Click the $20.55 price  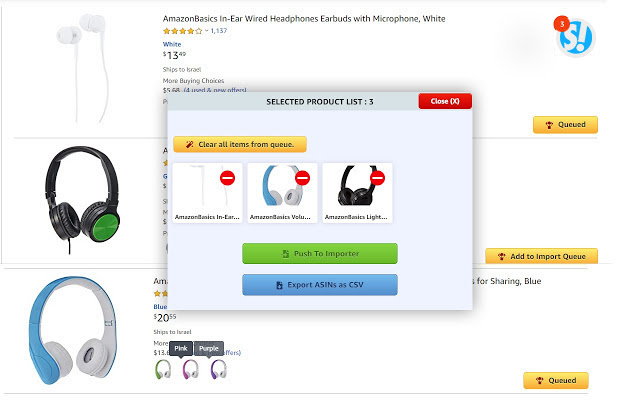tap(165, 318)
